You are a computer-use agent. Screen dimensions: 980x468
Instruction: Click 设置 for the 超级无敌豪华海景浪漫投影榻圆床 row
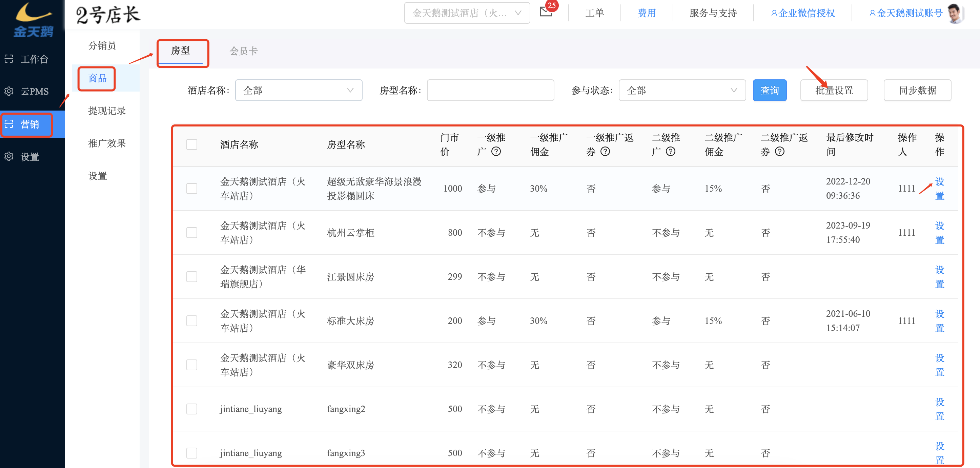click(x=939, y=189)
